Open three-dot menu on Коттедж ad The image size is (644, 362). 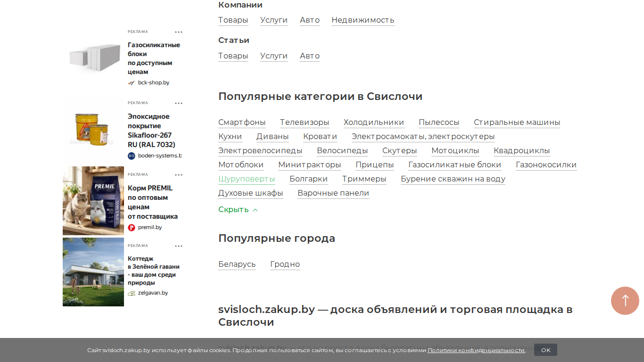(179, 246)
